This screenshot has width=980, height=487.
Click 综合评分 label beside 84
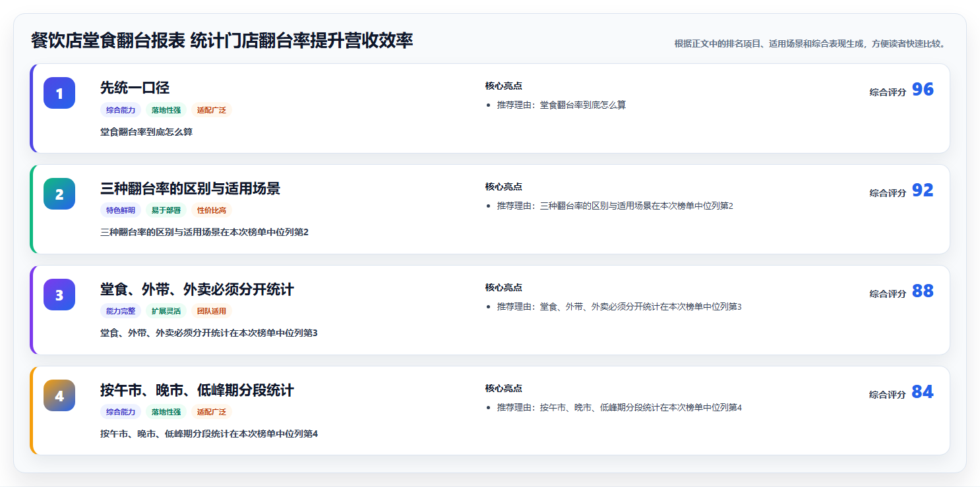coord(888,395)
